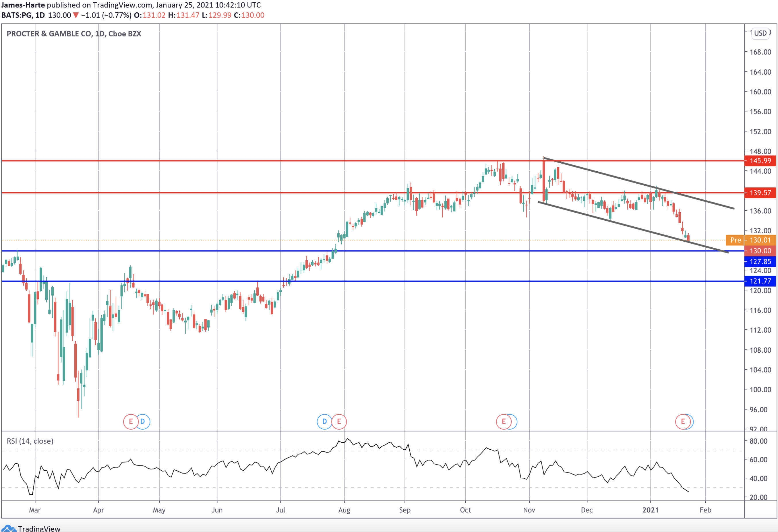Viewport: 778px width, 532px height.
Task: Click the BATS:PG symbol text
Action: point(17,15)
